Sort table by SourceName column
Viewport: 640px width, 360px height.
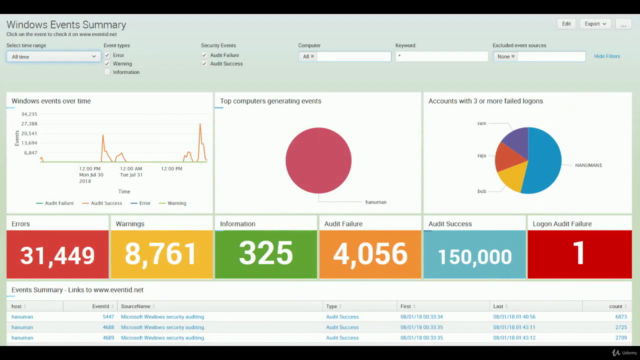click(x=138, y=306)
